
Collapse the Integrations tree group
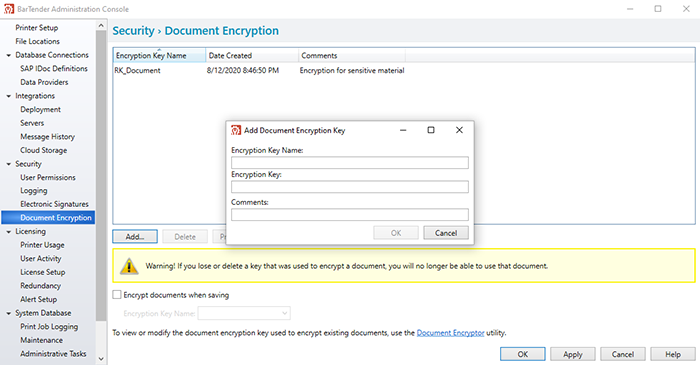[x=8, y=96]
